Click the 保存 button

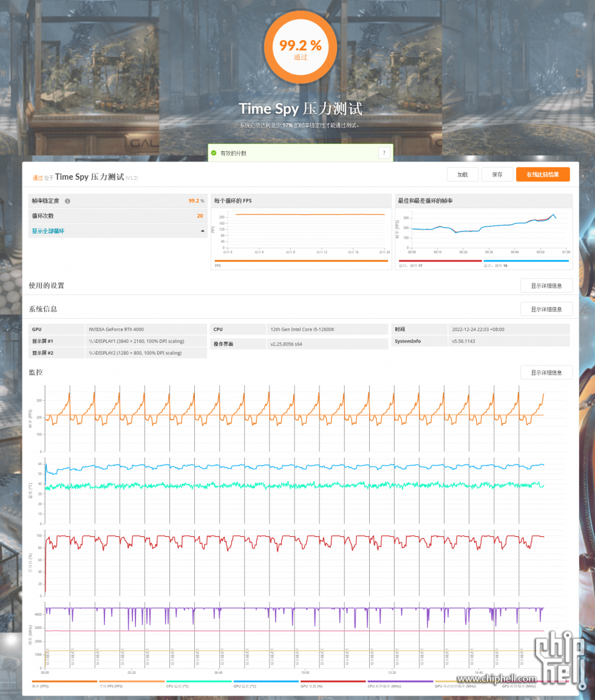coord(497,175)
